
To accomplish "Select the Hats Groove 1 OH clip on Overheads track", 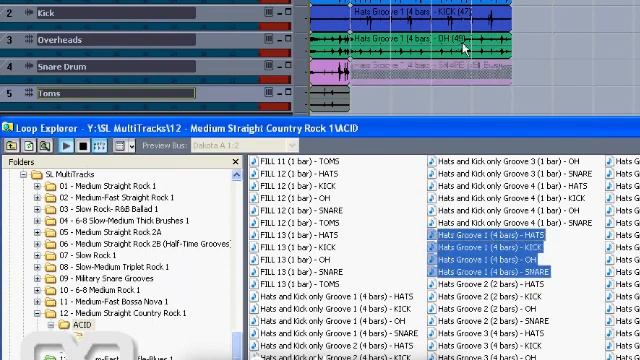I will (431, 45).
